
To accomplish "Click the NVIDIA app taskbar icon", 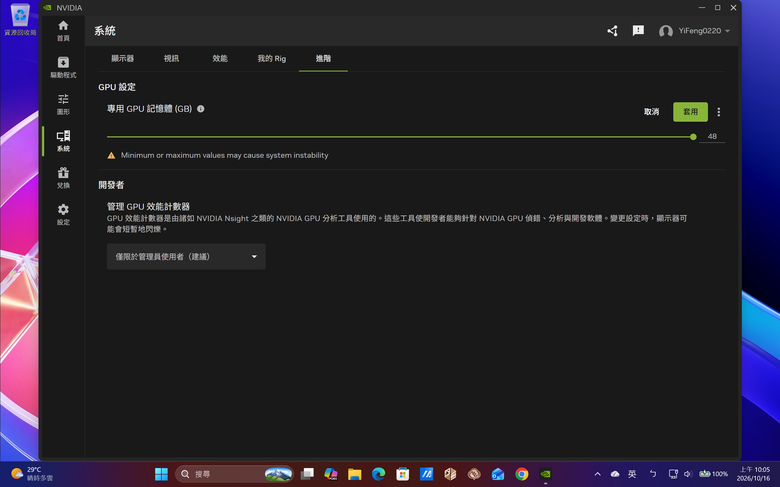I will 546,474.
